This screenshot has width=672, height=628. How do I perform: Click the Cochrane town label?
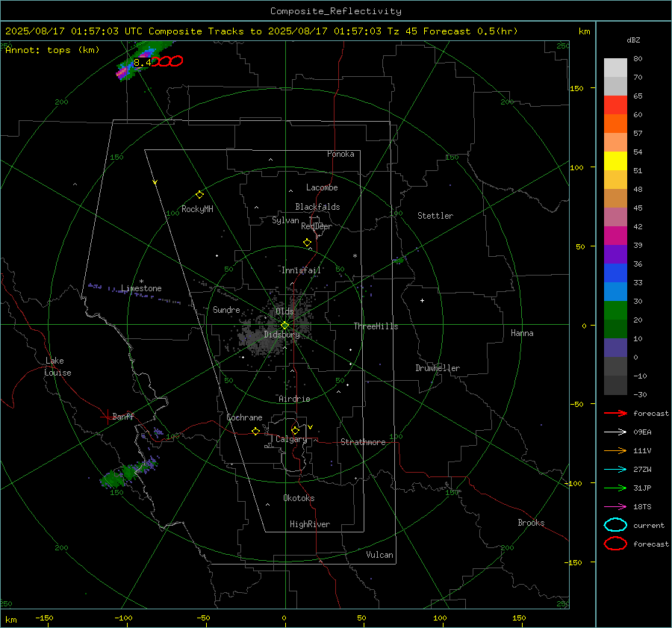(x=244, y=417)
